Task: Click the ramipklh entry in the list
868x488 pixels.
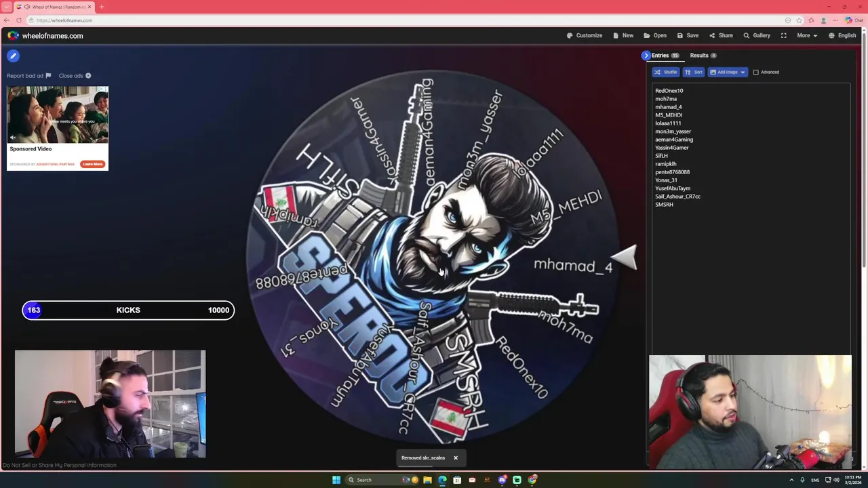Action: point(665,164)
